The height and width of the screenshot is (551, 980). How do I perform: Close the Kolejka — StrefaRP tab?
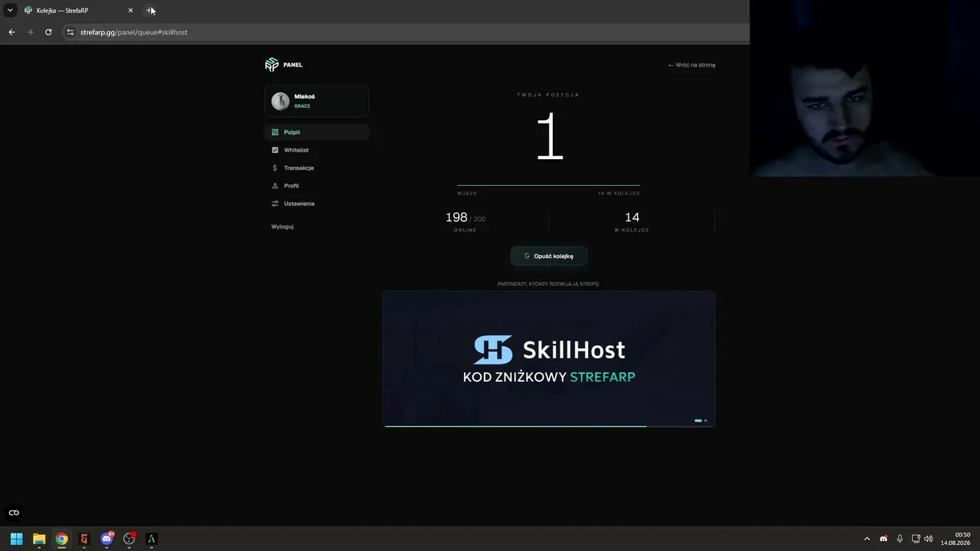(130, 11)
